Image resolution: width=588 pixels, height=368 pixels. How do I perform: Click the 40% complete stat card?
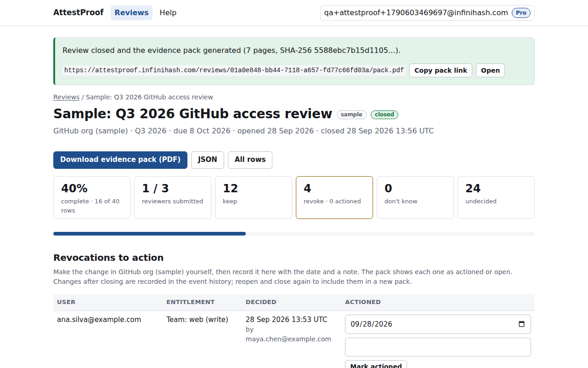pos(92,197)
